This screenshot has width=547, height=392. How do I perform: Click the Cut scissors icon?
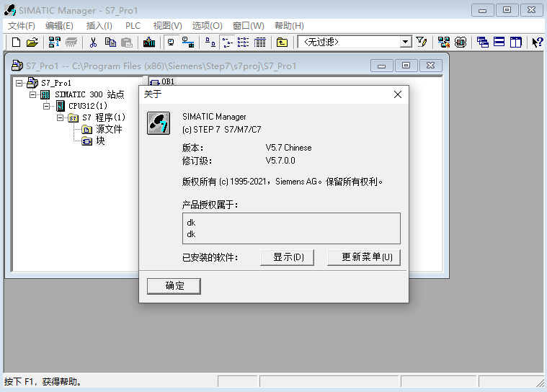[x=93, y=43]
